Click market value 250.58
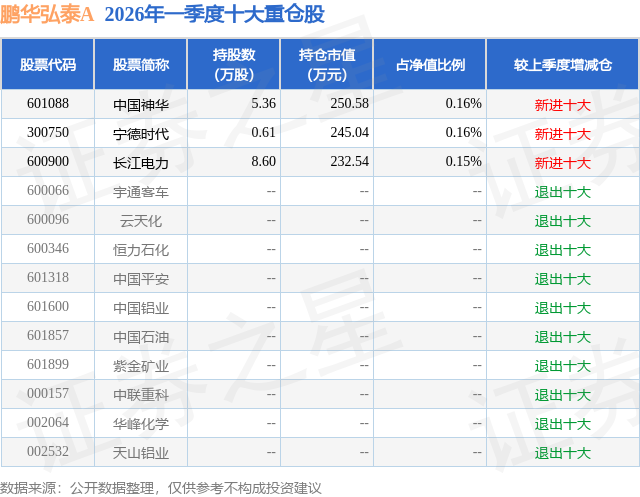 (349, 104)
